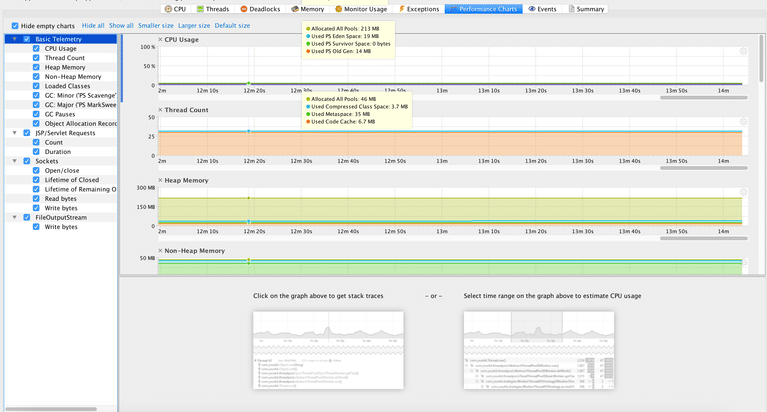
Task: Click the Hide all link
Action: click(93, 25)
